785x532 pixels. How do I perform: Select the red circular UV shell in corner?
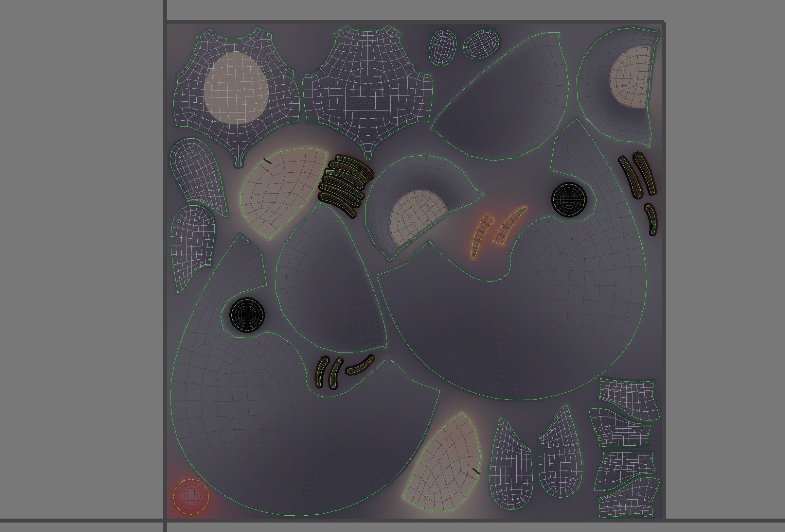point(191,496)
